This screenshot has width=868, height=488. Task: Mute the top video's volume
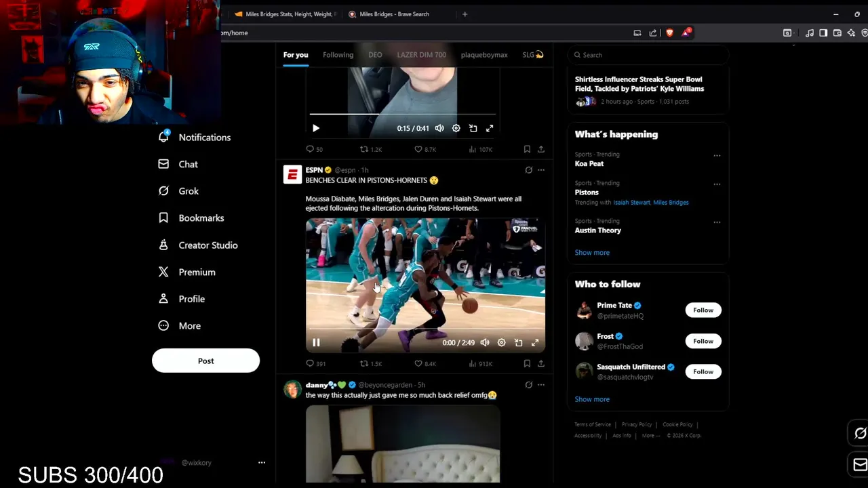click(x=439, y=128)
